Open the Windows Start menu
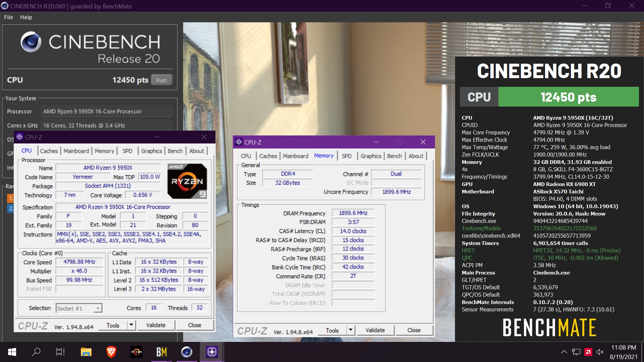Screen dimensions: 644x362 [12, 352]
